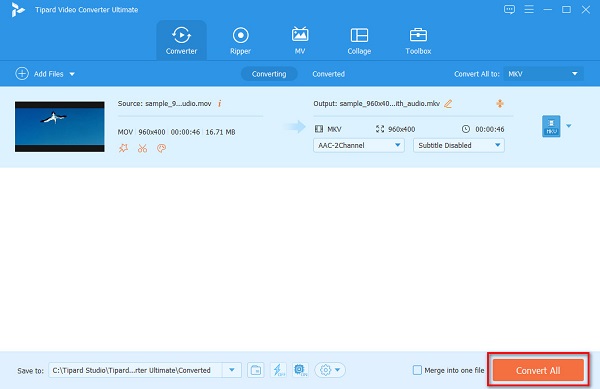This screenshot has width=600, height=389.
Task: Click the source file info icon
Action: point(220,103)
